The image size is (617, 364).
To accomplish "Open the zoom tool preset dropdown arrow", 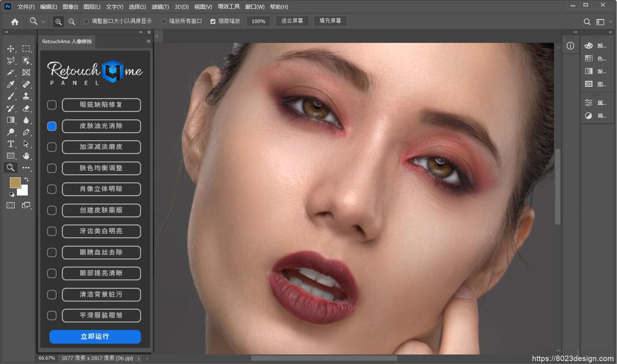I will point(43,22).
